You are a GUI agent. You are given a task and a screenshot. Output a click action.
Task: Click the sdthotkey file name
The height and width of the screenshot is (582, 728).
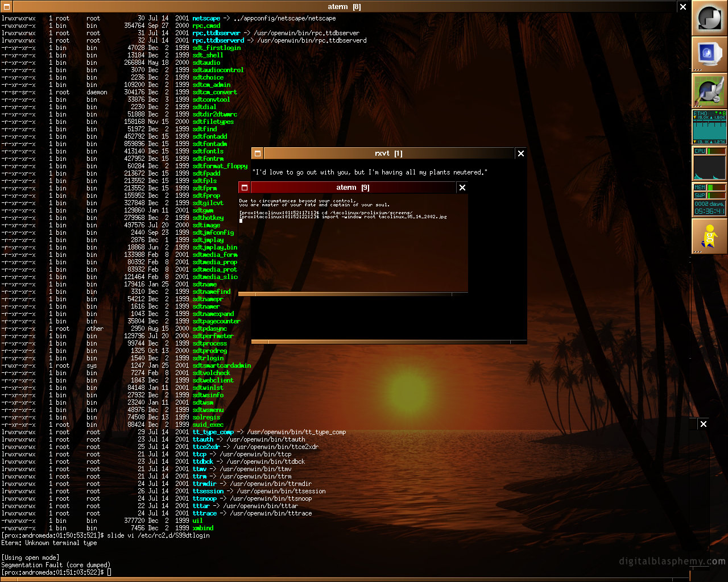point(208,218)
